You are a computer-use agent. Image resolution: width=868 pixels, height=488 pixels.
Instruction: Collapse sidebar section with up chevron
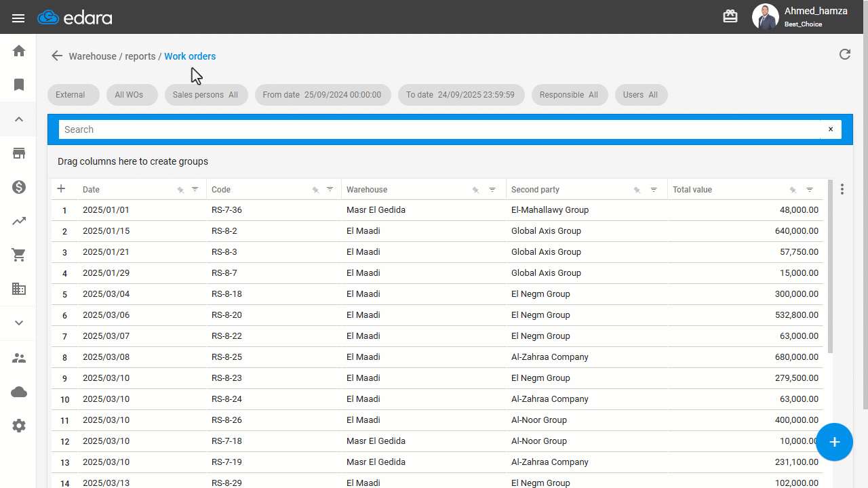click(19, 119)
